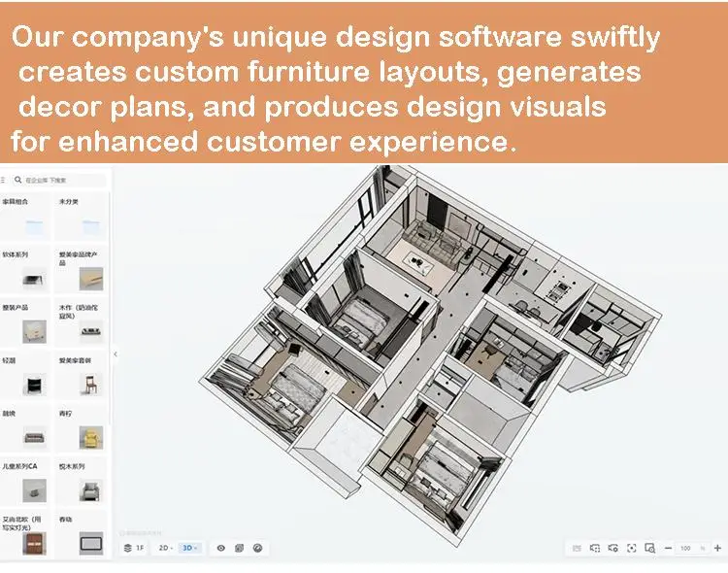
Task: Select the gray sofa thumbnail
Action: click(x=34, y=438)
